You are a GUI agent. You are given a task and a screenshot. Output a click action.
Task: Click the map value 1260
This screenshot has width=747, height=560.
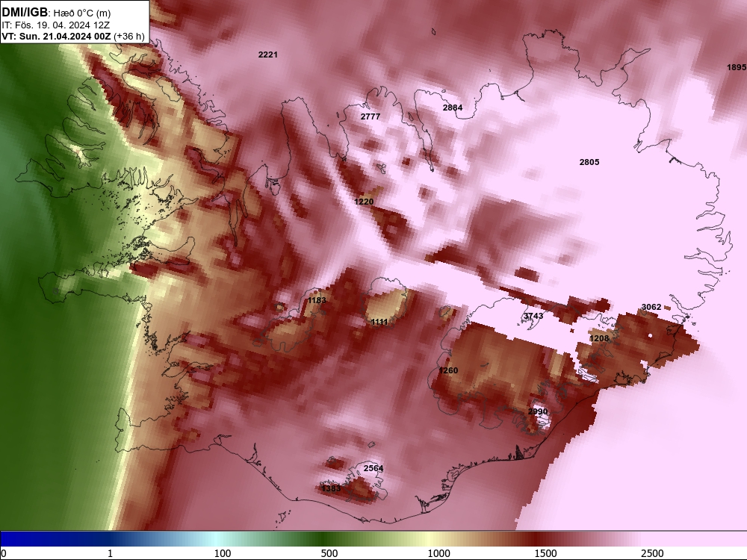(448, 370)
